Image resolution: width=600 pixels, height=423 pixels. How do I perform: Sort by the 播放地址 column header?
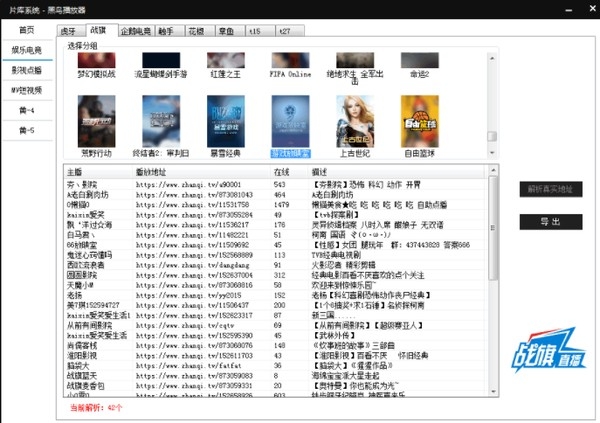click(202, 172)
